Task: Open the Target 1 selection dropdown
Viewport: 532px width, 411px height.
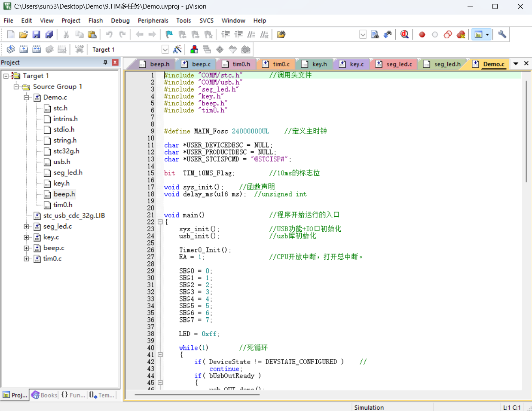Action: 165,49
